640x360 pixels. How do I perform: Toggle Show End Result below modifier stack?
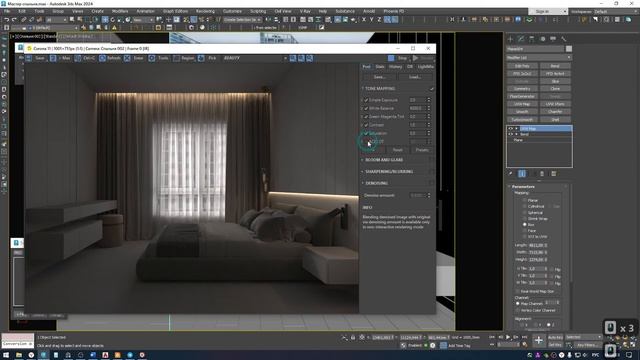pyautogui.click(x=522, y=174)
